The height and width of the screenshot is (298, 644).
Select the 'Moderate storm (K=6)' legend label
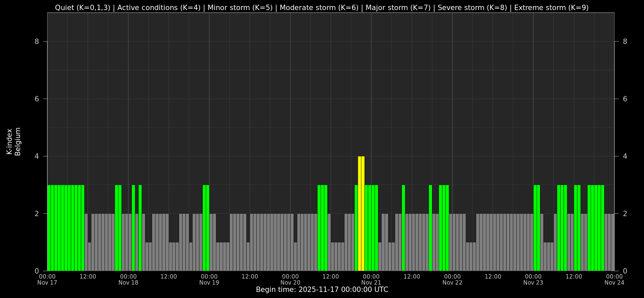[x=319, y=8]
